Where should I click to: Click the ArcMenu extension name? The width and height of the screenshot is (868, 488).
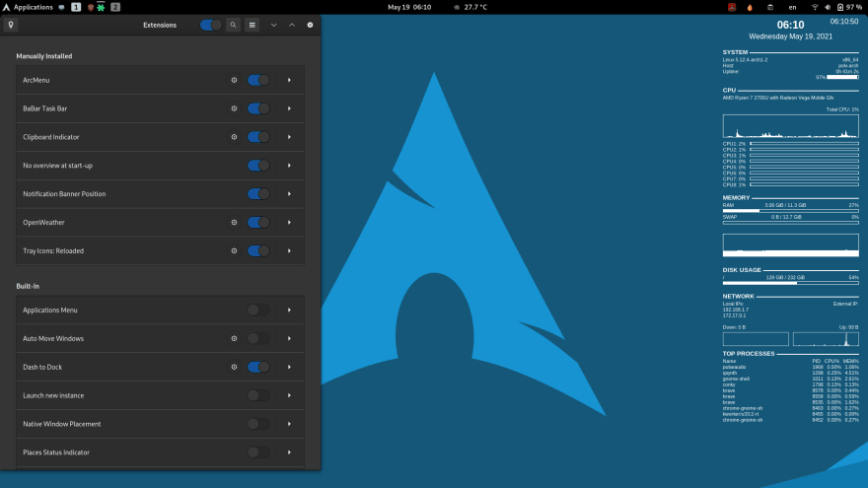(x=36, y=80)
